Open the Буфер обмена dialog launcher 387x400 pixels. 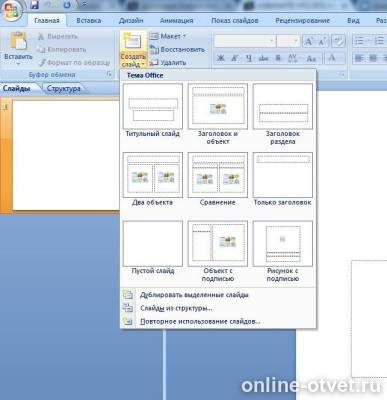[x=109, y=75]
